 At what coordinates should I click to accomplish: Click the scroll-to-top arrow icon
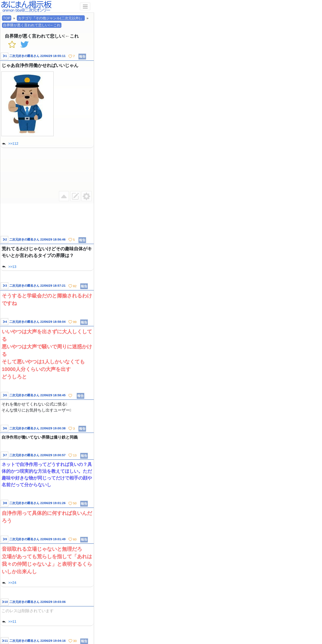point(64,196)
